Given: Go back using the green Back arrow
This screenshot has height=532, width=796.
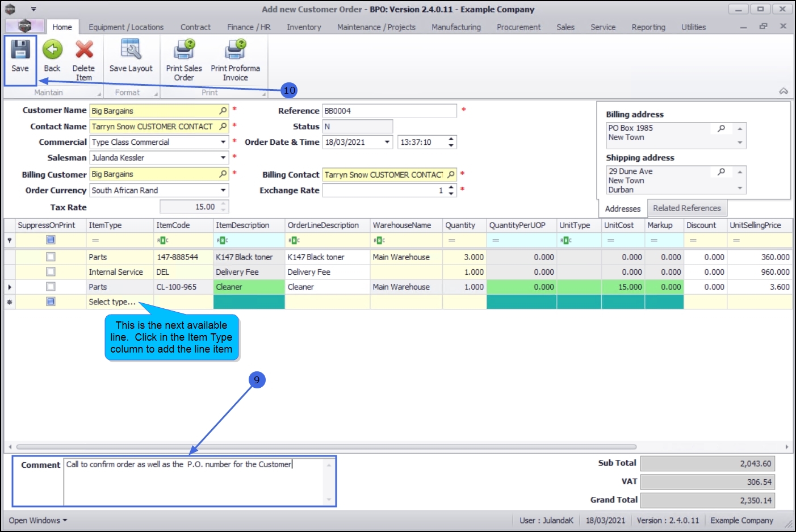Looking at the screenshot, I should 52,50.
